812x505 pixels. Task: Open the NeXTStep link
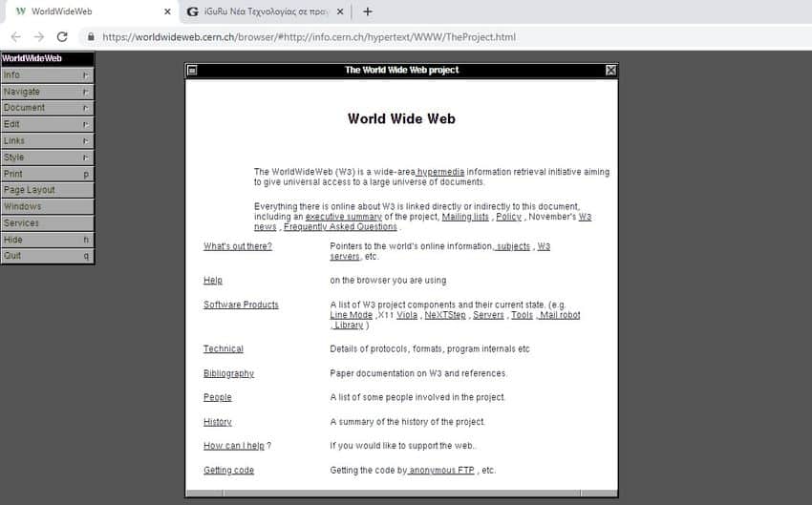[x=445, y=315]
